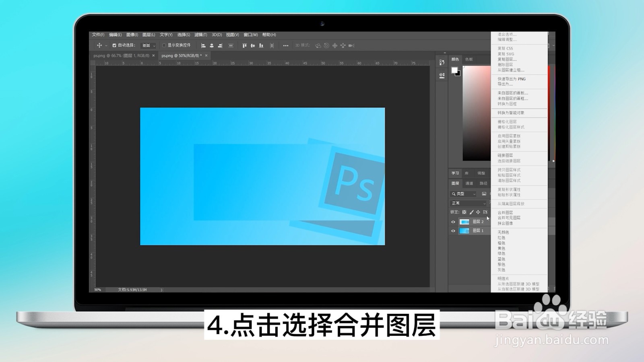This screenshot has width=644, height=362.
Task: Choose 合并图层 in context menu
Action: (x=505, y=212)
